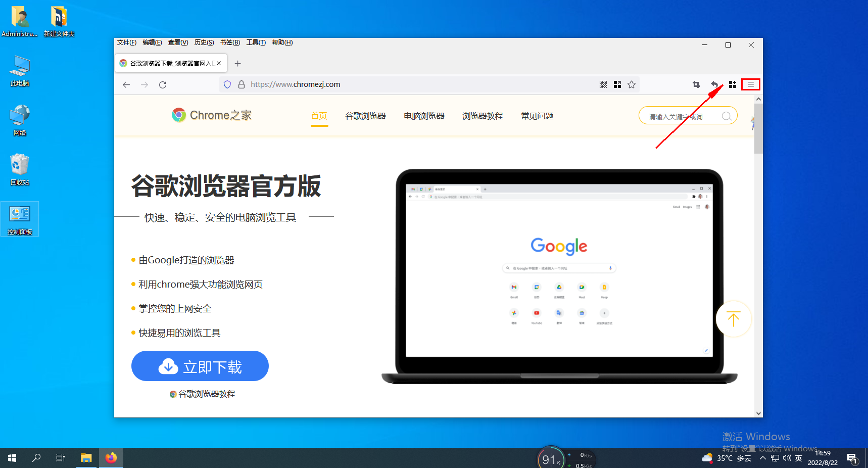Image resolution: width=868 pixels, height=468 pixels.
Task: Go to the 常见问题 nav link
Action: [537, 116]
